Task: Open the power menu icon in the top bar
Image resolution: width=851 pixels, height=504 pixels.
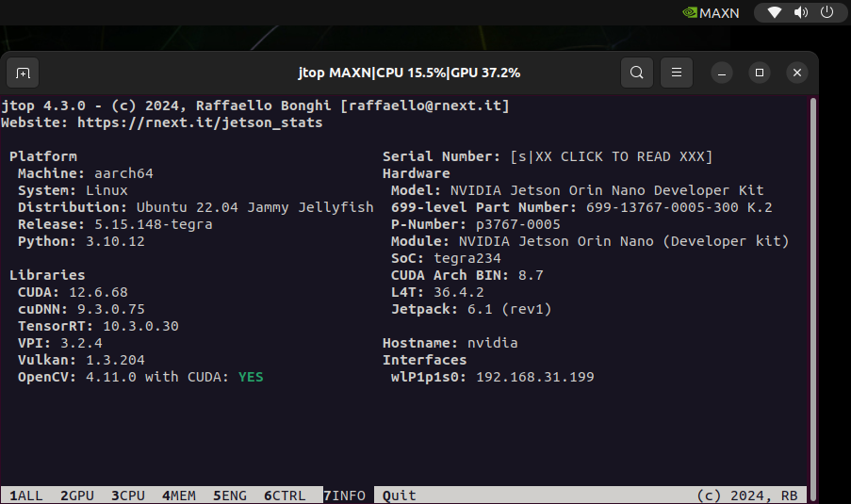Action: 826,12
